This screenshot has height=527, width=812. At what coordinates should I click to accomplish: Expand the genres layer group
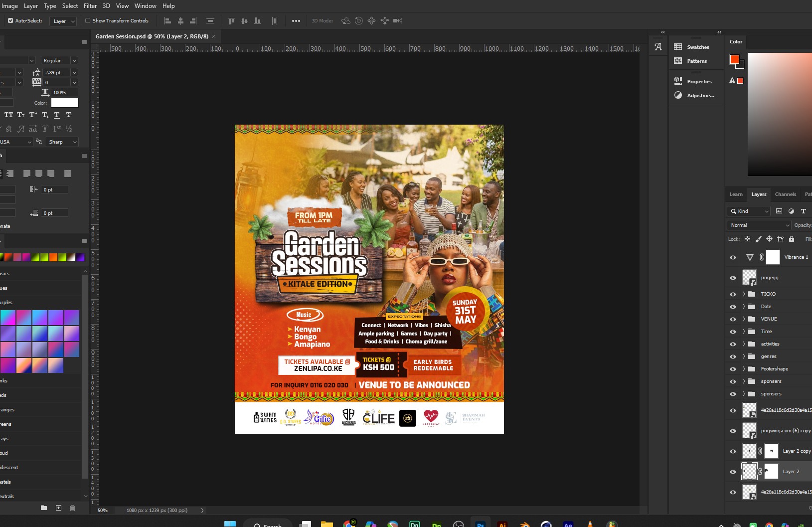point(744,356)
